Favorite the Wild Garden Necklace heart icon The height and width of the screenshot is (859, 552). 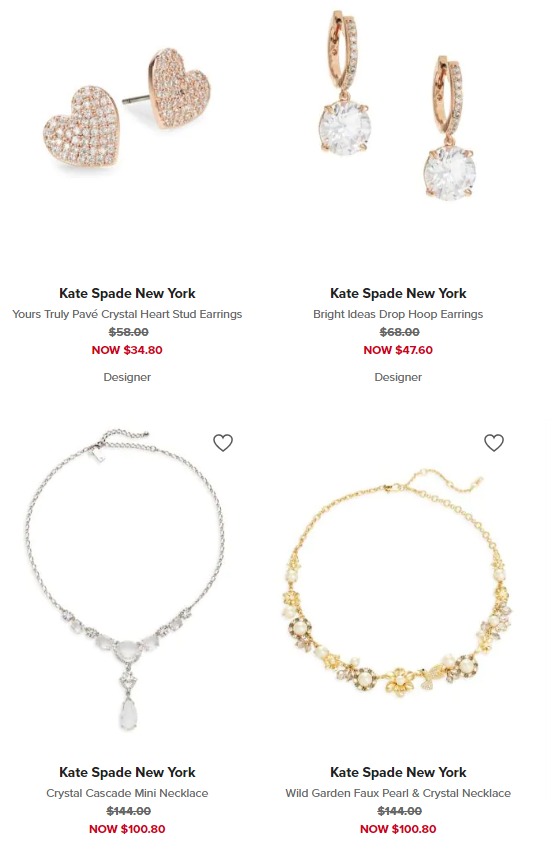[x=494, y=443]
